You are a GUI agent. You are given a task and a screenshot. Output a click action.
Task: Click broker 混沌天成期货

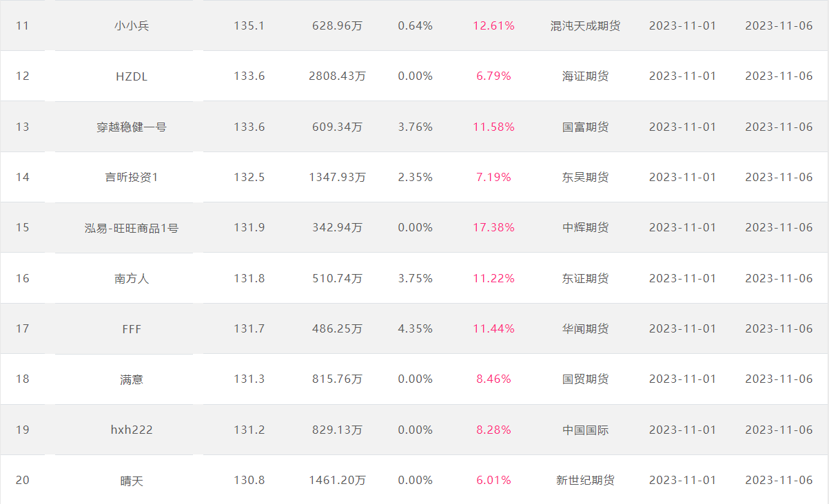[585, 26]
